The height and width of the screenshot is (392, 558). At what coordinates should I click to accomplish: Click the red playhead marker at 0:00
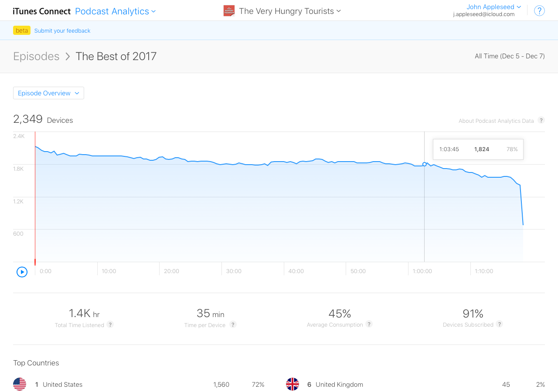click(x=35, y=262)
